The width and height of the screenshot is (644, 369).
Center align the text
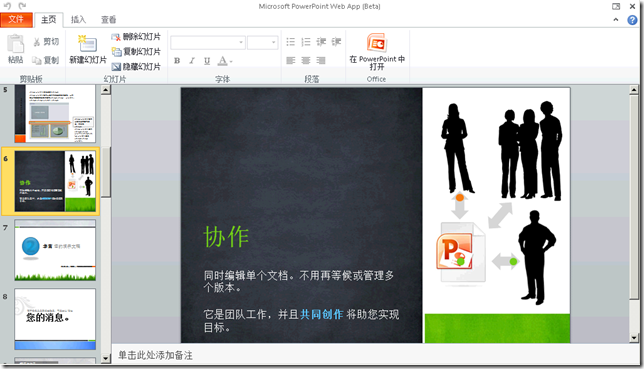306,60
